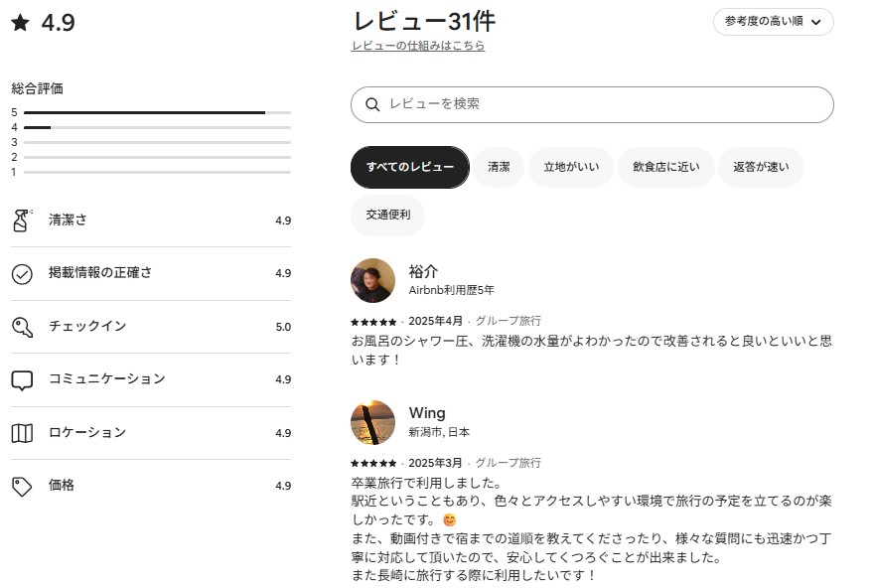Open the レビューの仕組みはこちら link
The width and height of the screenshot is (873, 588).
418,46
